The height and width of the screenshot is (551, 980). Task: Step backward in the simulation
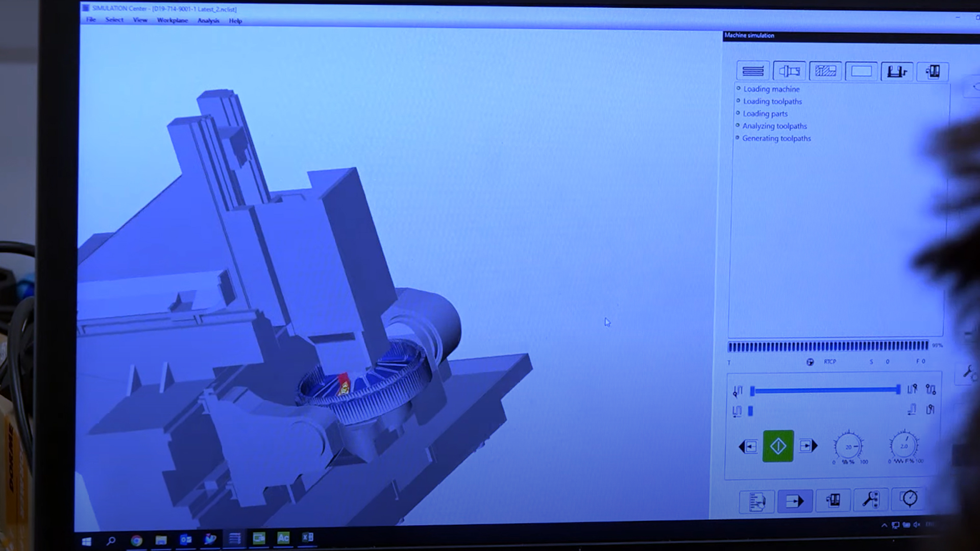(748, 447)
